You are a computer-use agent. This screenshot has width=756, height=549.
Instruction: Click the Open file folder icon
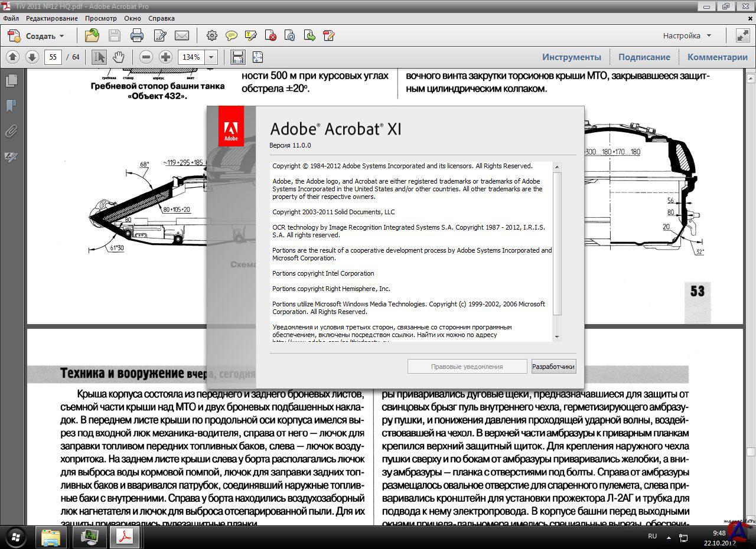[x=92, y=35]
